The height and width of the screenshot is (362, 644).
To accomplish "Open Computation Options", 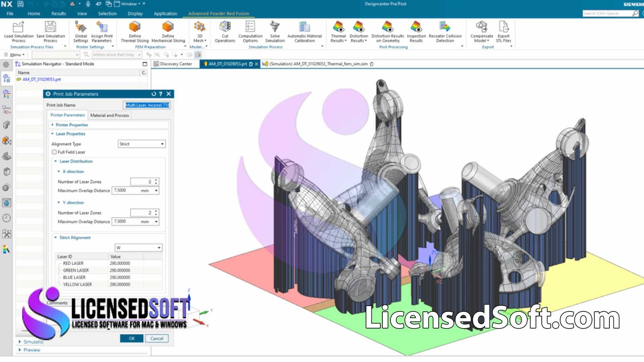I will pos(250,32).
